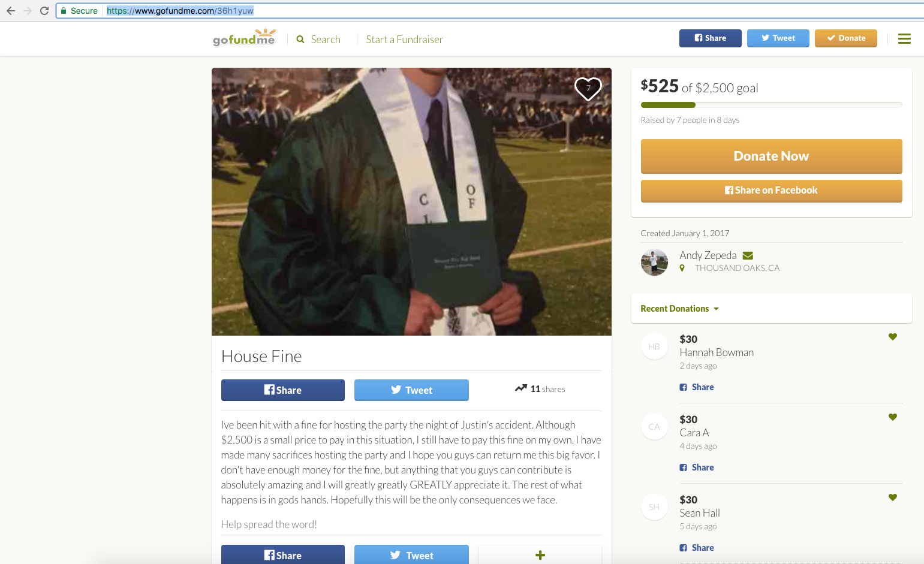This screenshot has width=924, height=564.
Task: Click the heart favorite icon on the campaign photo
Action: [588, 89]
